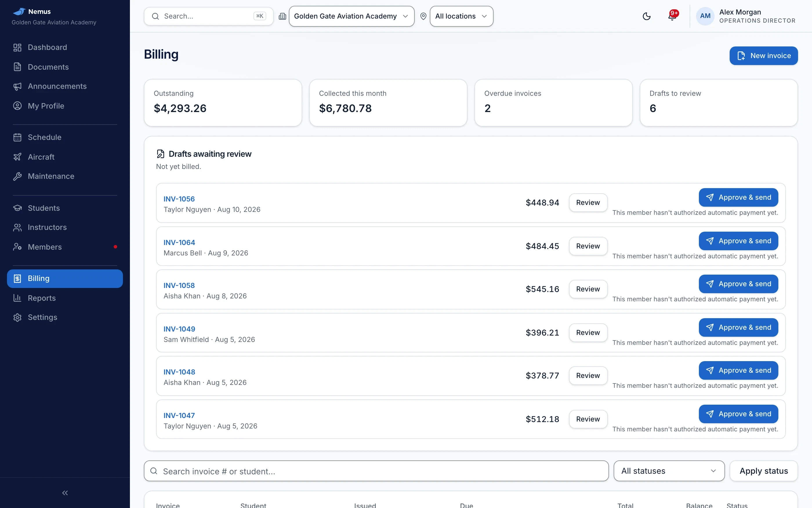This screenshot has height=508, width=812.
Task: Click the Announcements megaphone icon
Action: click(17, 86)
